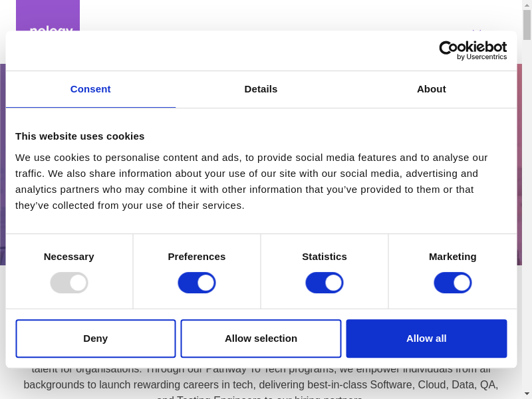The width and height of the screenshot is (532, 399).
Task: Switch to the Details tab
Action: (x=261, y=89)
